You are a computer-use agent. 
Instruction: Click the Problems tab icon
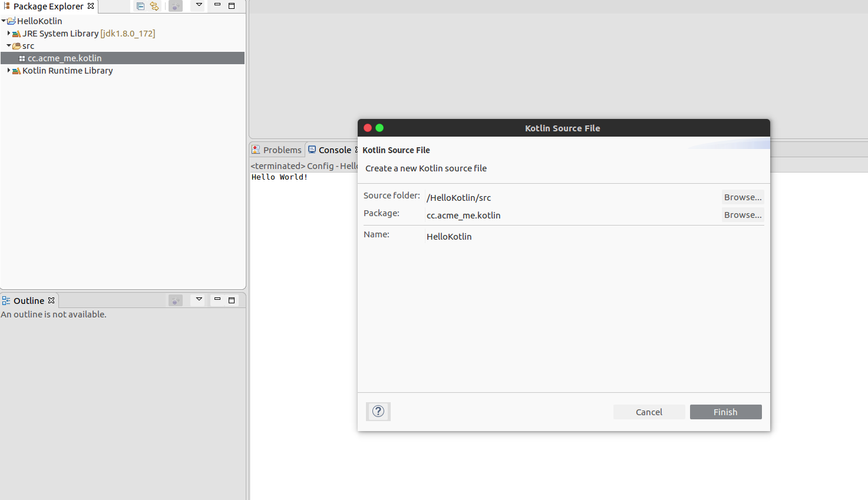(256, 150)
